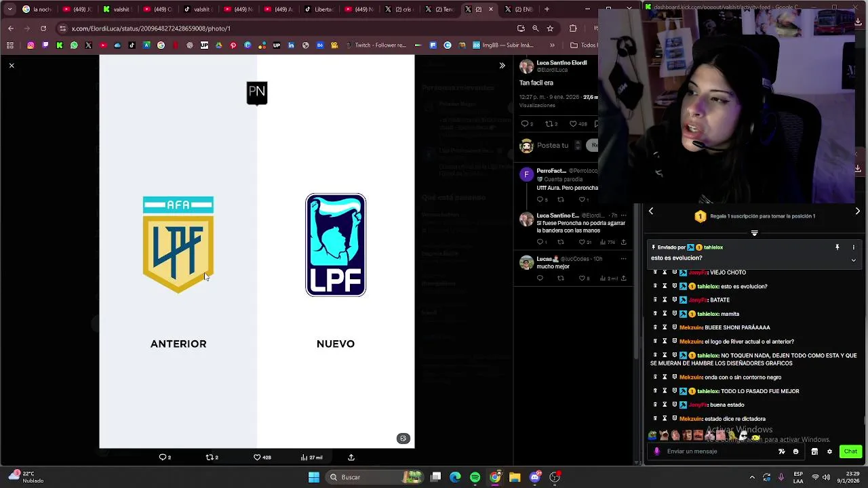Collapse the tweet sidebar with double chevron
Viewport: 868px width, 488px height.
point(502,66)
